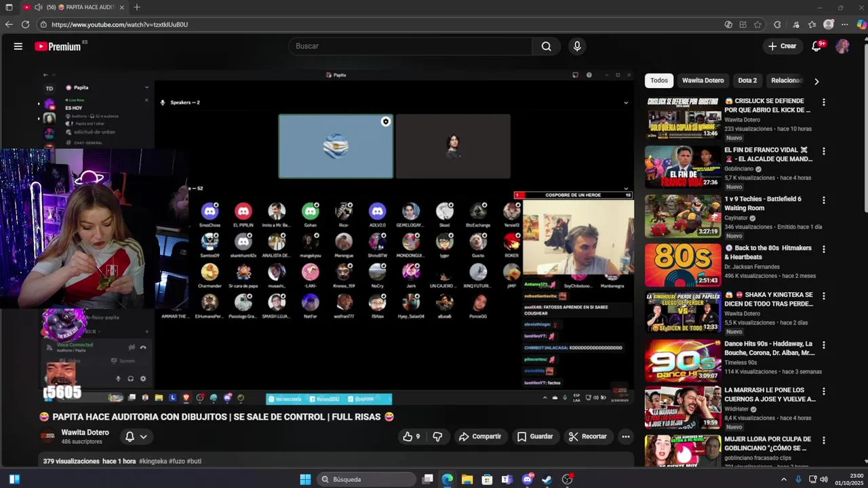Open a new browser tab
The height and width of the screenshot is (488, 868).
[136, 7]
